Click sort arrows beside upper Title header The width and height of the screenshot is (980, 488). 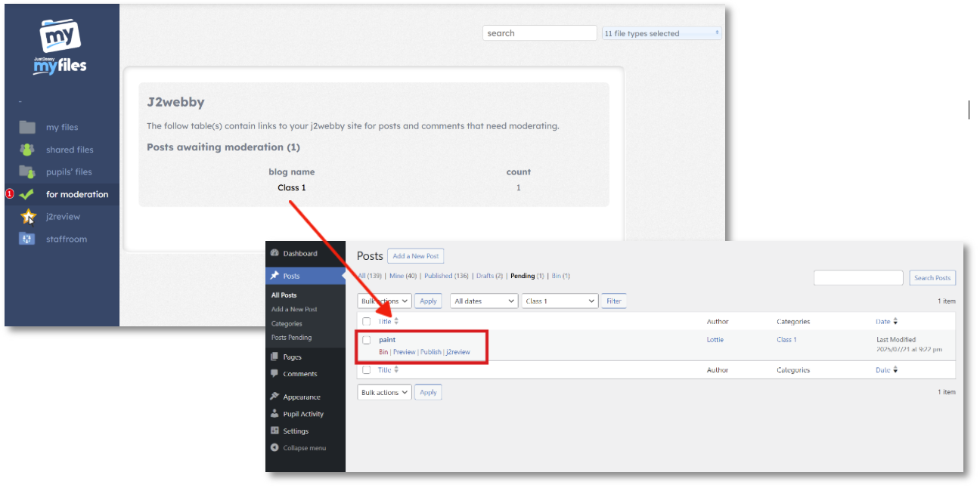[396, 321]
